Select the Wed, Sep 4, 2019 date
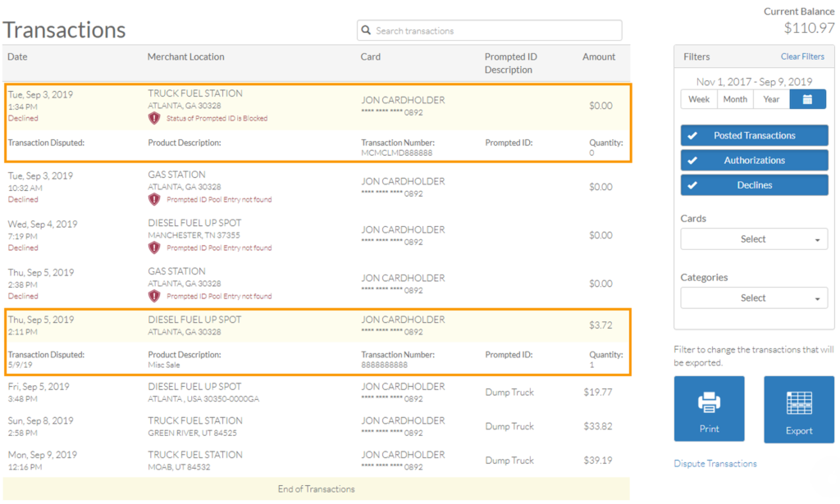This screenshot has width=840, height=504. (43, 225)
